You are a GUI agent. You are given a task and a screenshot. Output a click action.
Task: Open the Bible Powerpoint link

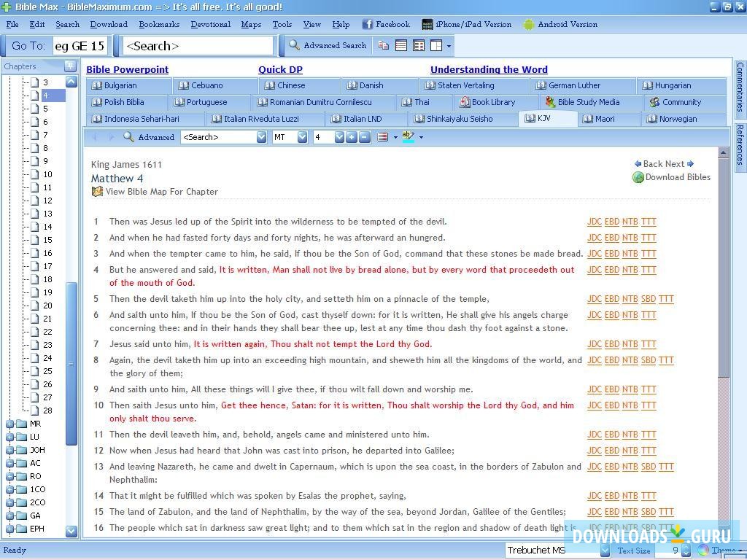point(127,70)
